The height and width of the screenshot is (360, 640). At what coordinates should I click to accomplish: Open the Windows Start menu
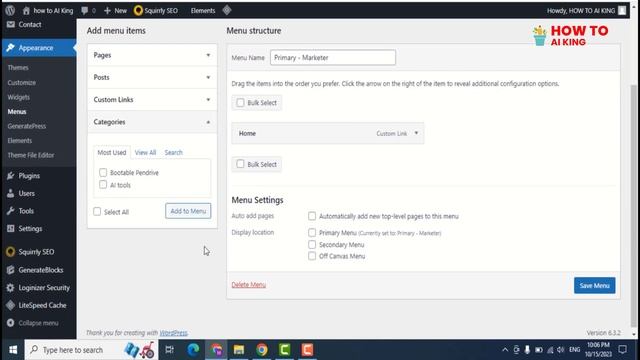13,350
